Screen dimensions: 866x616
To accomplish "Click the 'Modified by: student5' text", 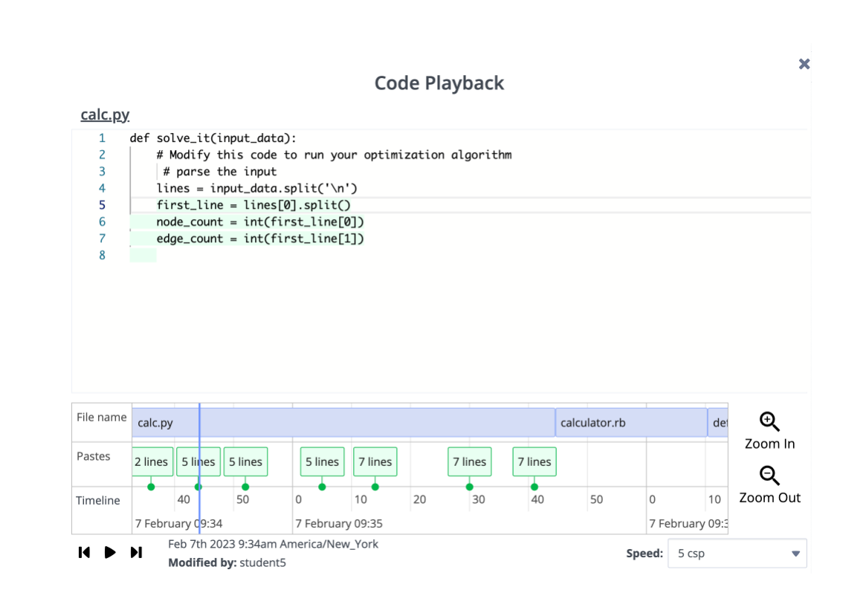I will pos(227,562).
